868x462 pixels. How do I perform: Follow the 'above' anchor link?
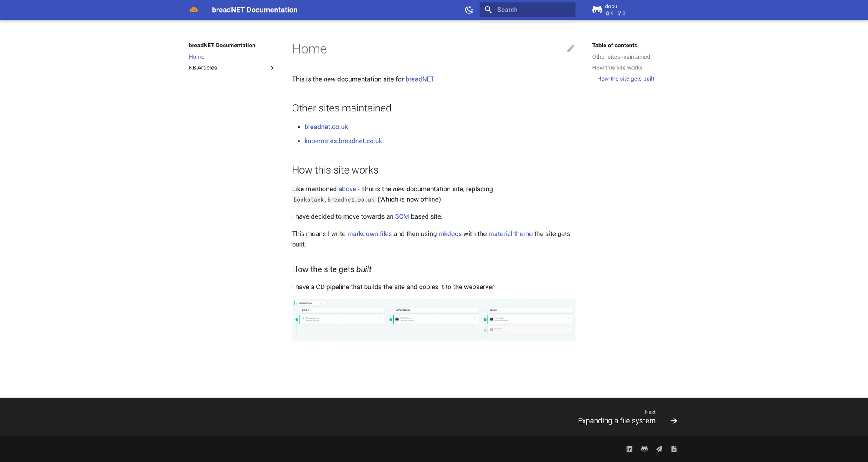click(347, 189)
